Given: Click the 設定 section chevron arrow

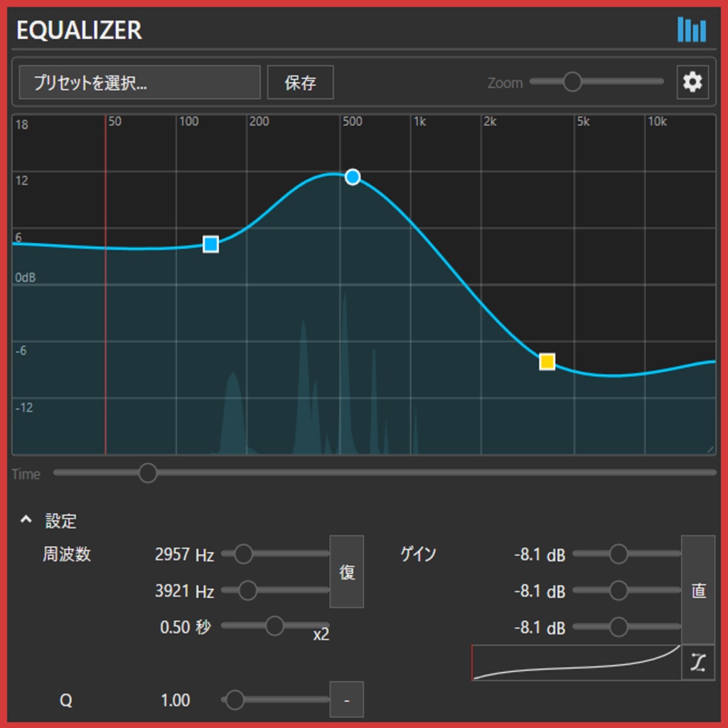Looking at the screenshot, I should tap(26, 518).
